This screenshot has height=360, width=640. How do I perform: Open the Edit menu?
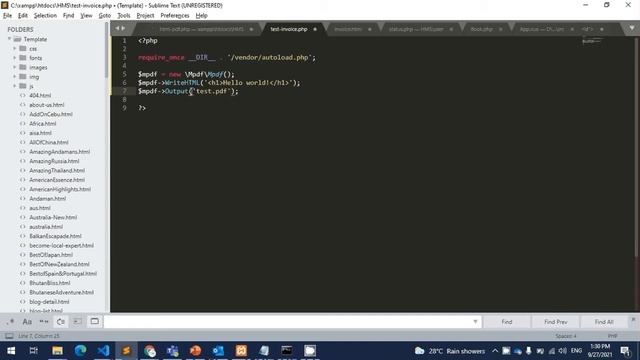[23, 16]
